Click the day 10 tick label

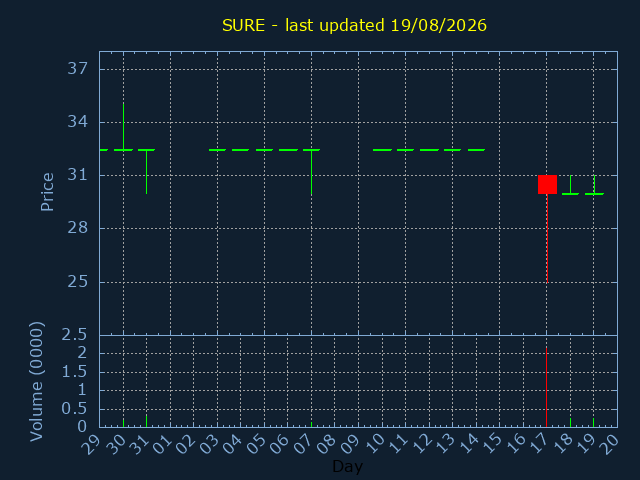375,444
